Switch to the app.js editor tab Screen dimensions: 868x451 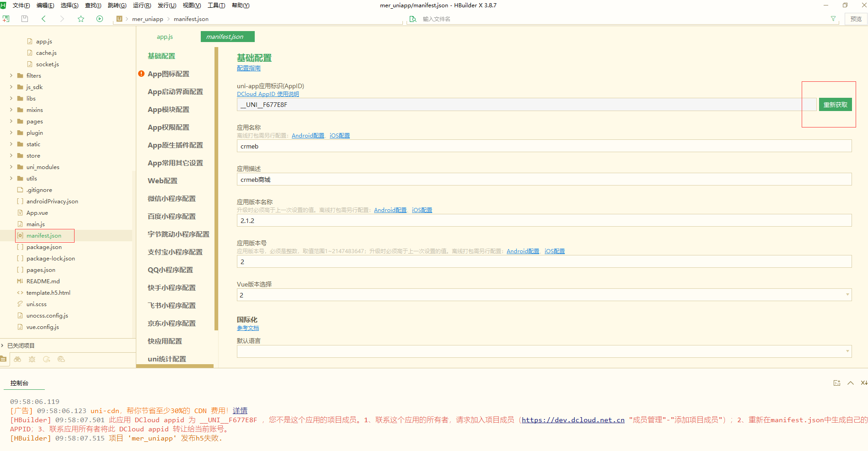(x=165, y=37)
